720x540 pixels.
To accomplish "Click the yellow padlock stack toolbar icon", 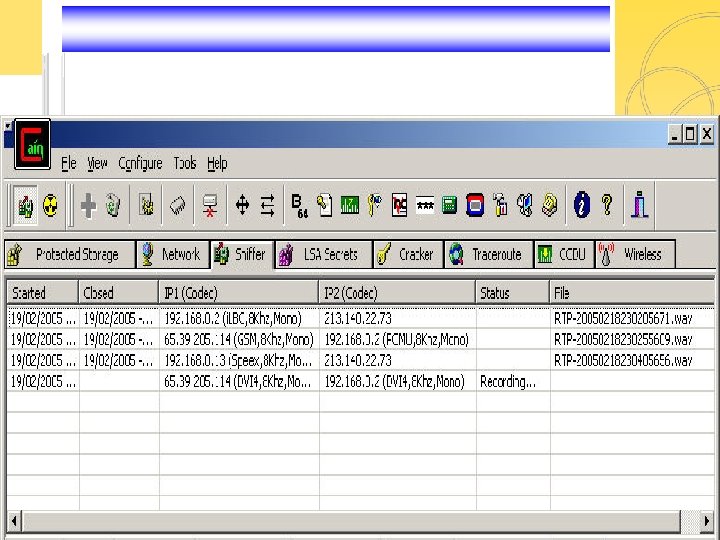I will point(550,205).
